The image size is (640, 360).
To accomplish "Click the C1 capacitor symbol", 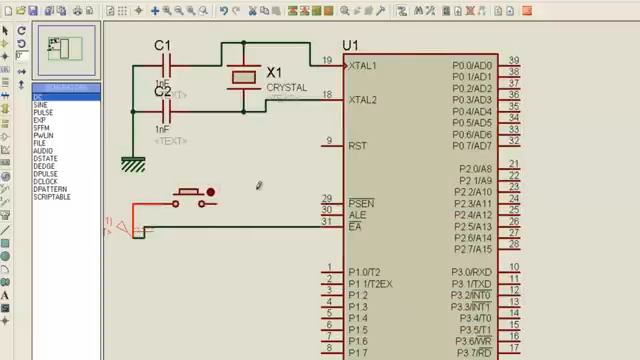I will 166,65.
